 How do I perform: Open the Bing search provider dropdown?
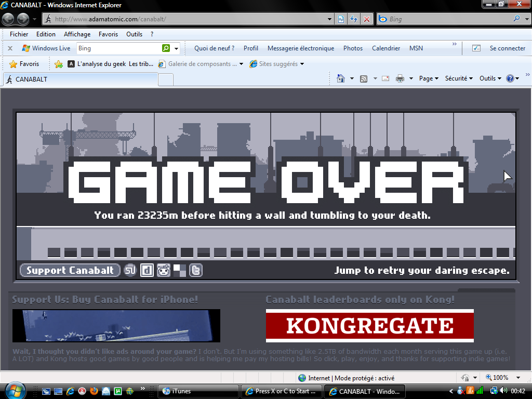[x=527, y=19]
